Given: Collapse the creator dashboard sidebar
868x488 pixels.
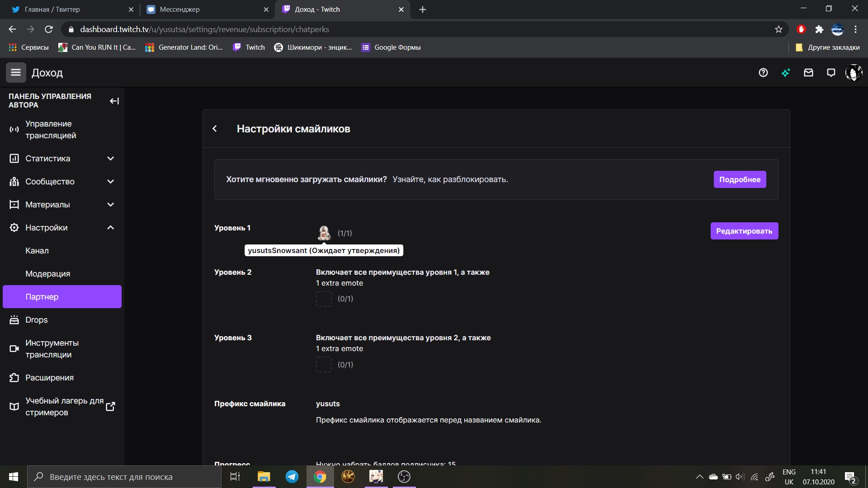Looking at the screenshot, I should [x=114, y=101].
